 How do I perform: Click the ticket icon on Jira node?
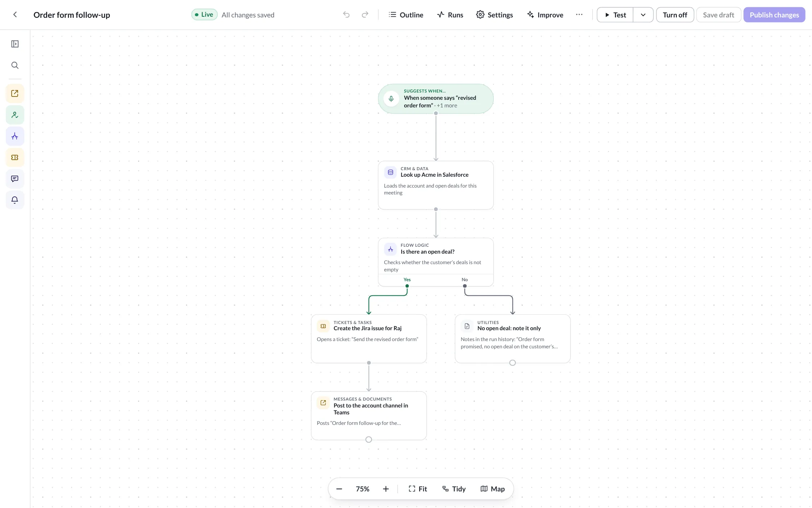[323, 326]
